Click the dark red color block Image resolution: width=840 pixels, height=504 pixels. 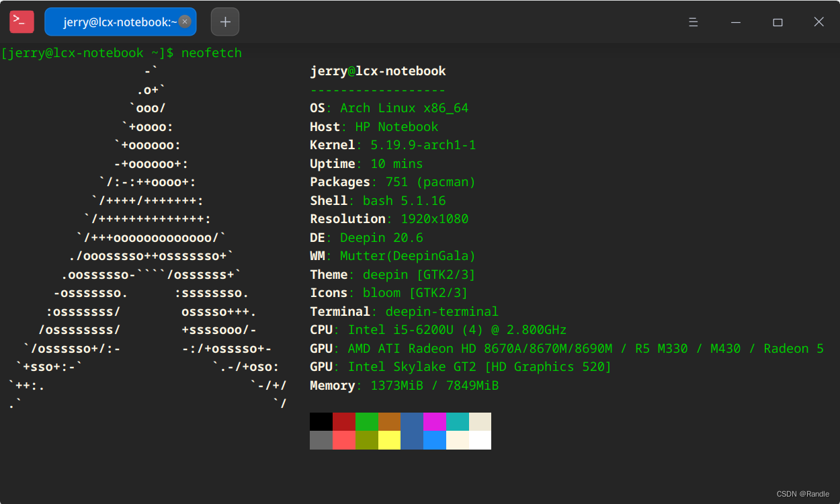point(344,421)
